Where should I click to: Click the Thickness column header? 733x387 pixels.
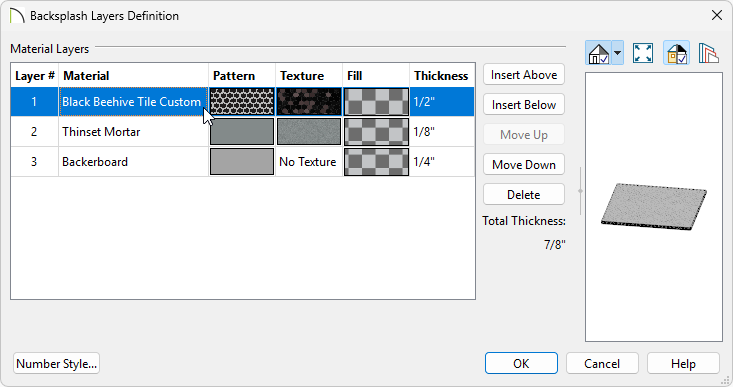(442, 75)
